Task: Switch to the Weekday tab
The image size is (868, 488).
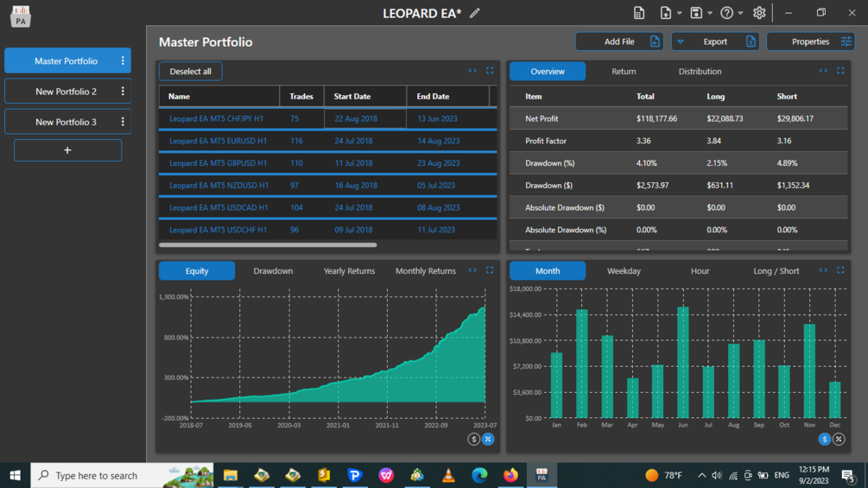Action: pyautogui.click(x=624, y=270)
